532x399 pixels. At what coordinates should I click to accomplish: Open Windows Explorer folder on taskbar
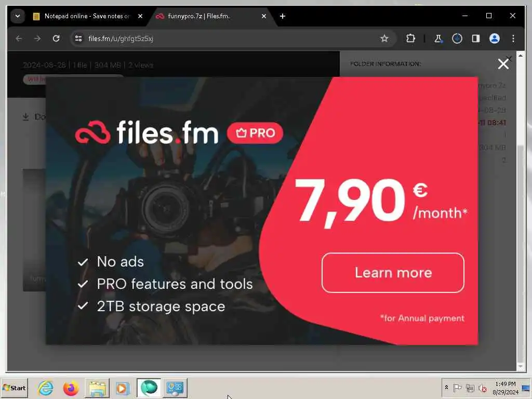coord(97,388)
